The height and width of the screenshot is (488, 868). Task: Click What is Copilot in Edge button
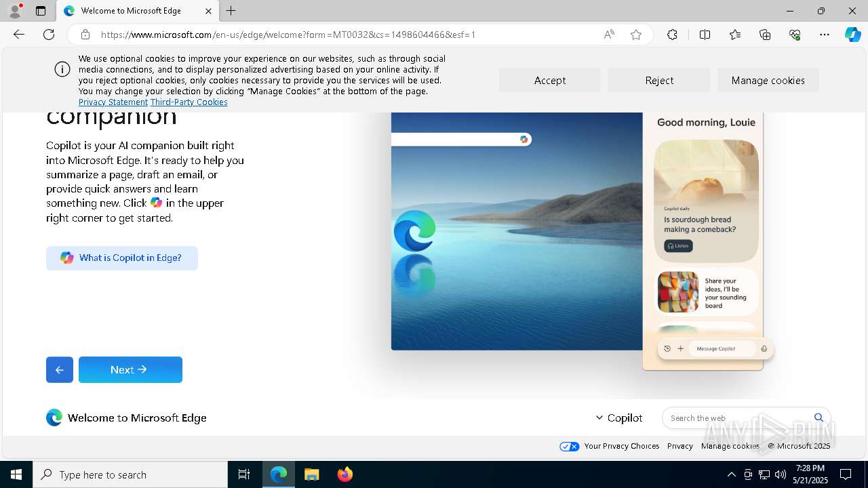pyautogui.click(x=122, y=258)
